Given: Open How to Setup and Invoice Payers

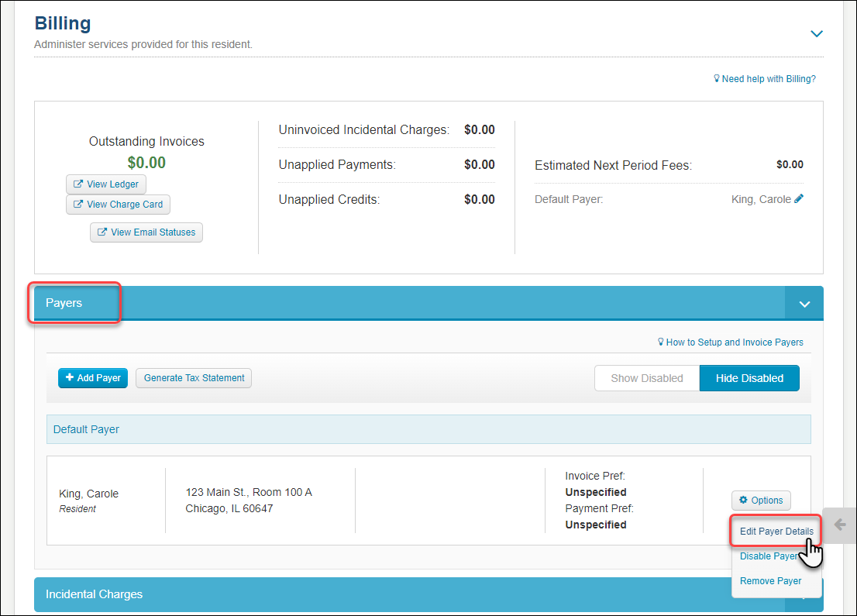Looking at the screenshot, I should point(730,342).
